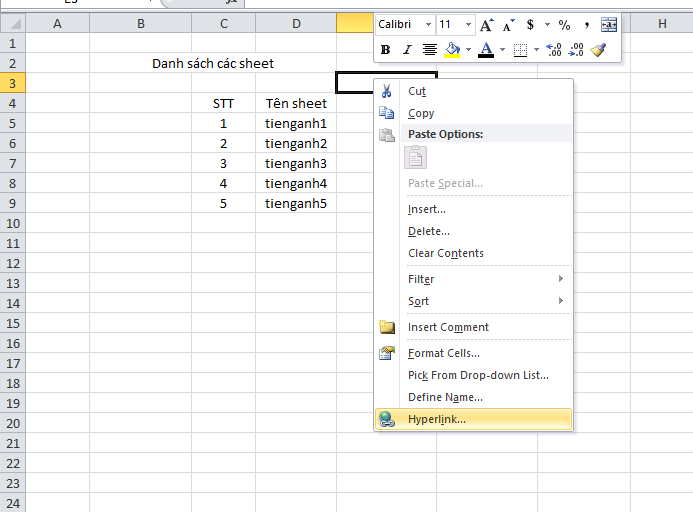This screenshot has width=693, height=512.
Task: Choose Copy from the context menu
Action: coord(473,113)
